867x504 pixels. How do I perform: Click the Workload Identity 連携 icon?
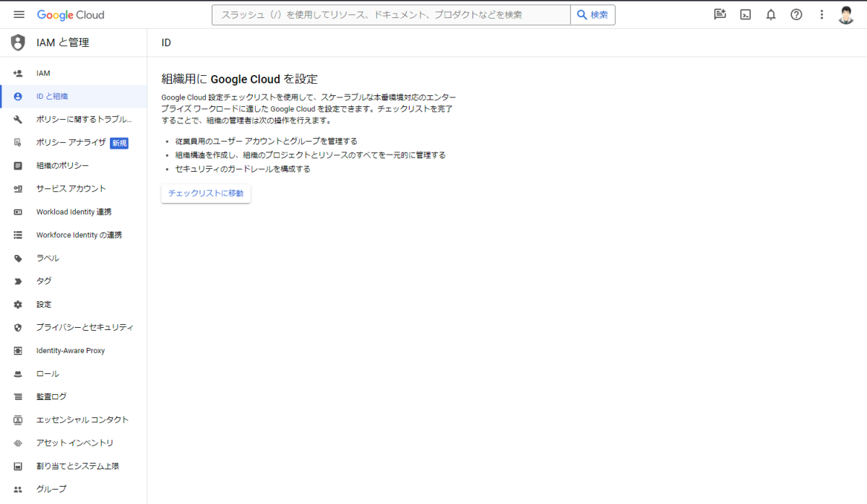pyautogui.click(x=18, y=212)
